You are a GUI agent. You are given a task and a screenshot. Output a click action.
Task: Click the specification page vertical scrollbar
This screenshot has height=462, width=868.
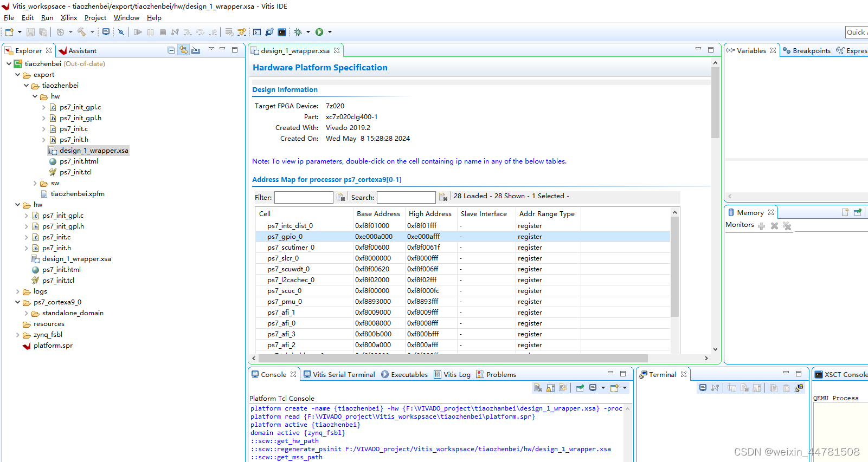click(x=715, y=103)
